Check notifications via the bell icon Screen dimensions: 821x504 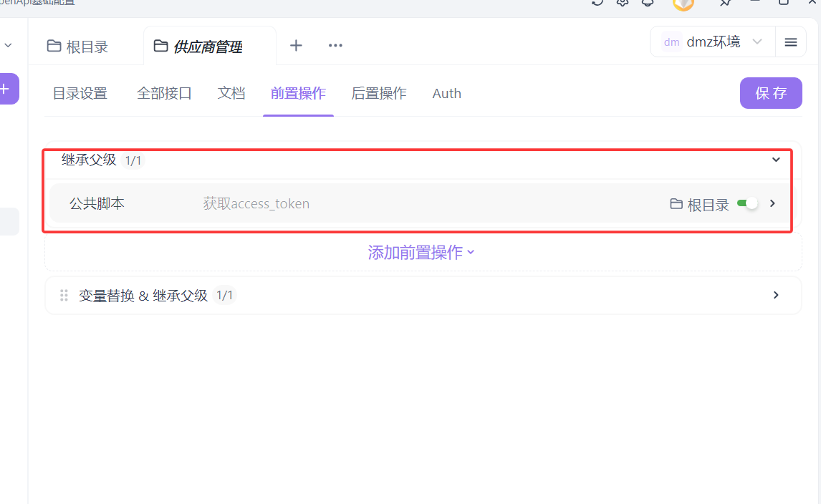648,4
